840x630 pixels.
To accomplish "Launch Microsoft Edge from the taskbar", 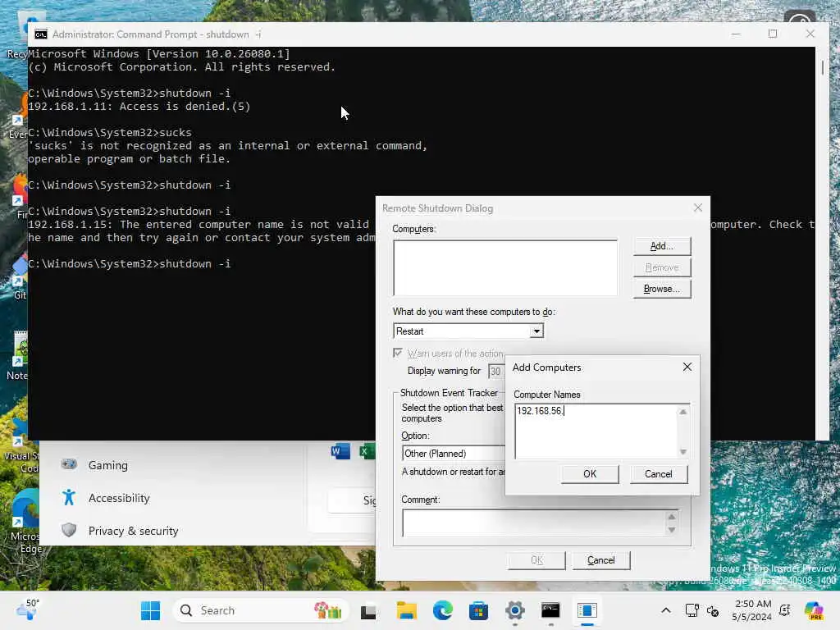I will pos(442,610).
